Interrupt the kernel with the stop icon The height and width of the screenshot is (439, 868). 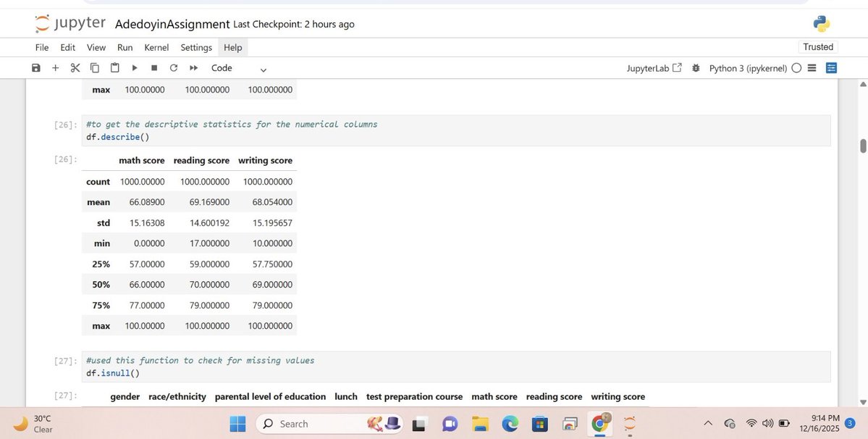[x=154, y=67]
